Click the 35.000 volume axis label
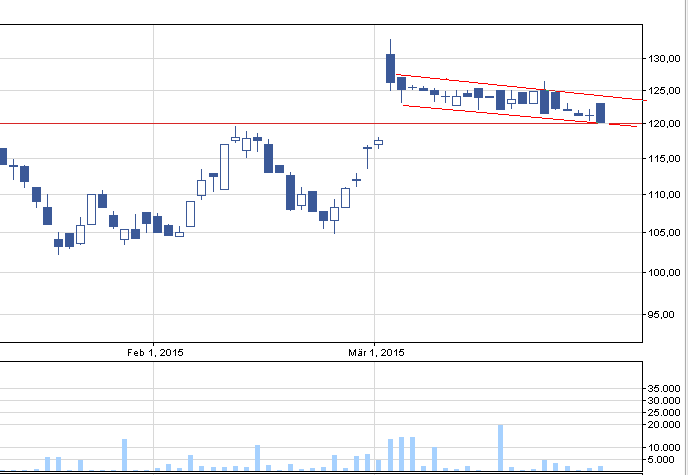Image resolution: width=692 pixels, height=475 pixels. [664, 387]
